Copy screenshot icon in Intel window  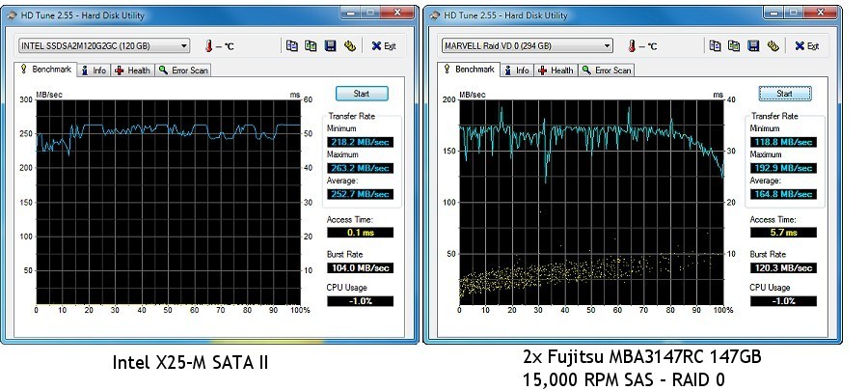(311, 46)
